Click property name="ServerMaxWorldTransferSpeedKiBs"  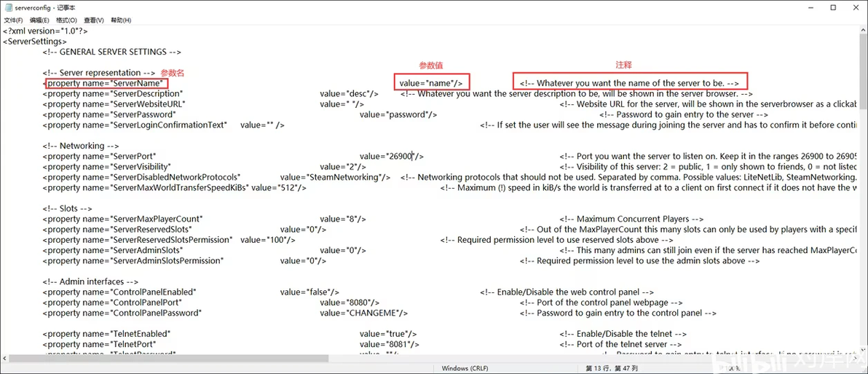[146, 188]
